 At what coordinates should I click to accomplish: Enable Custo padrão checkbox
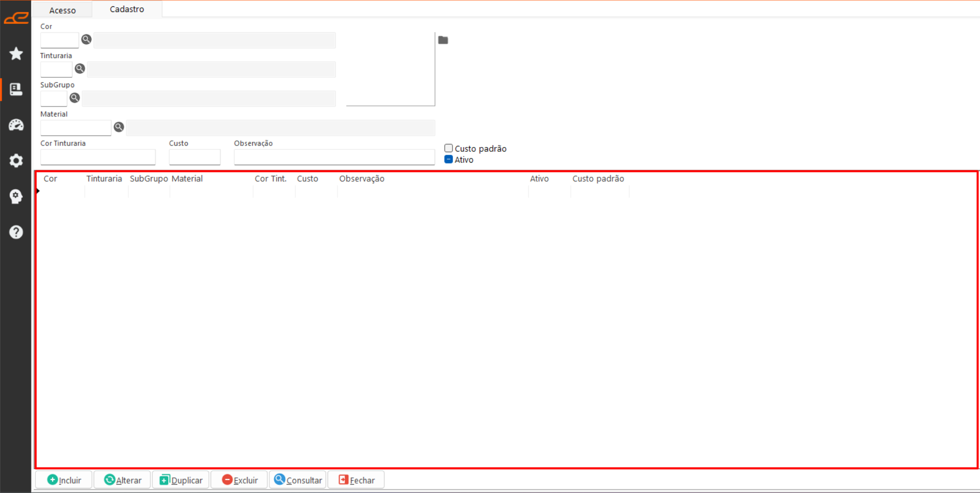449,148
